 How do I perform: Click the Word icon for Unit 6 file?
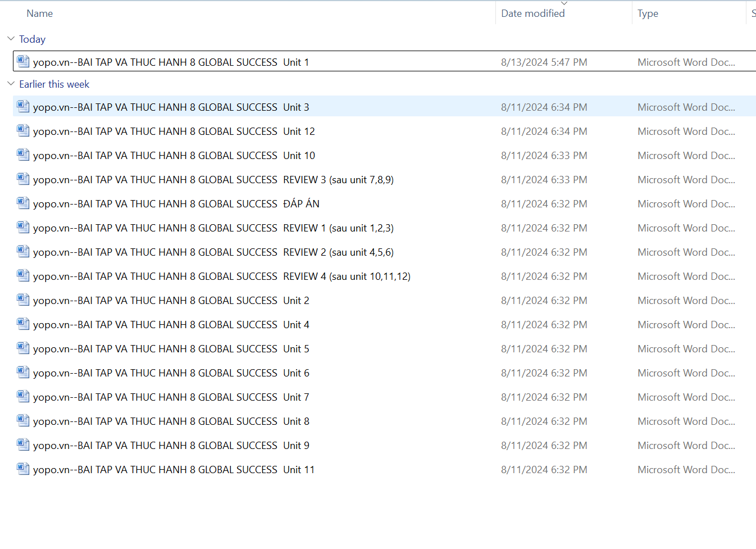tap(23, 372)
